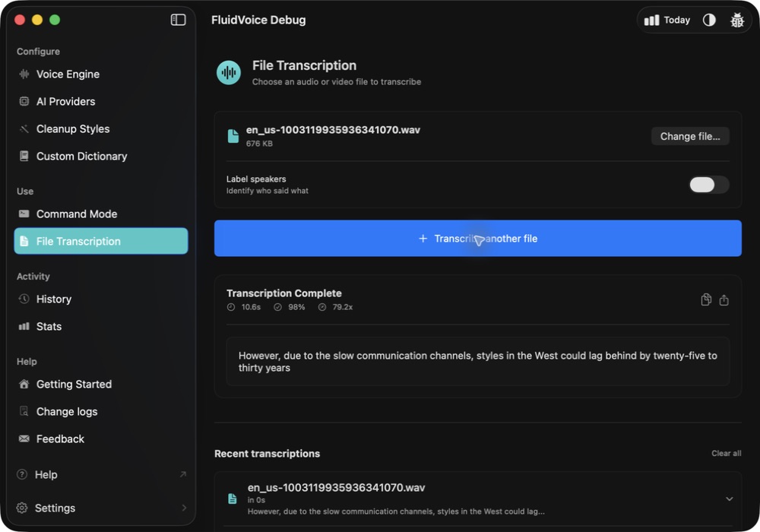Select File Transcription in sidebar
This screenshot has height=532, width=760.
tap(101, 241)
